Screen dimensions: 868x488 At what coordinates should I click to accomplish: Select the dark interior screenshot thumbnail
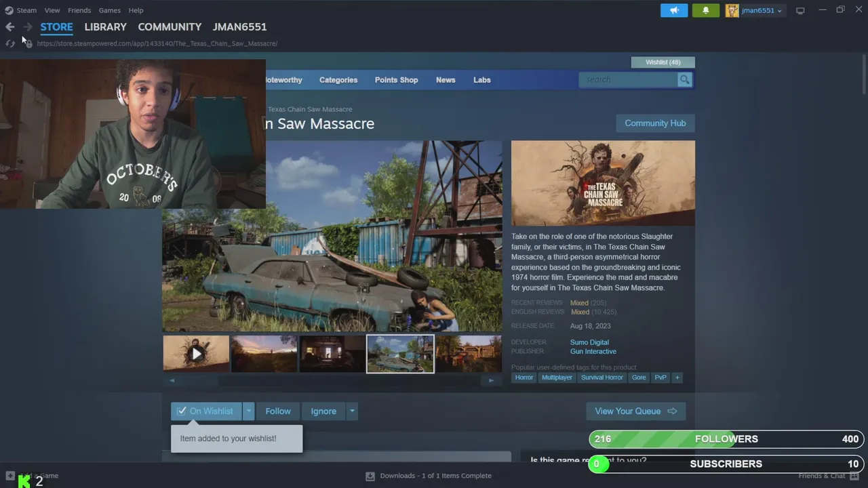(x=332, y=354)
